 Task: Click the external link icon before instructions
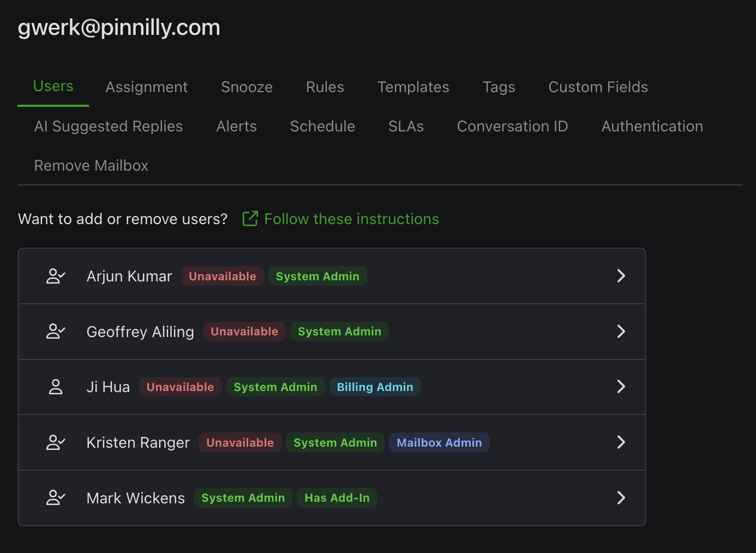[x=250, y=219]
